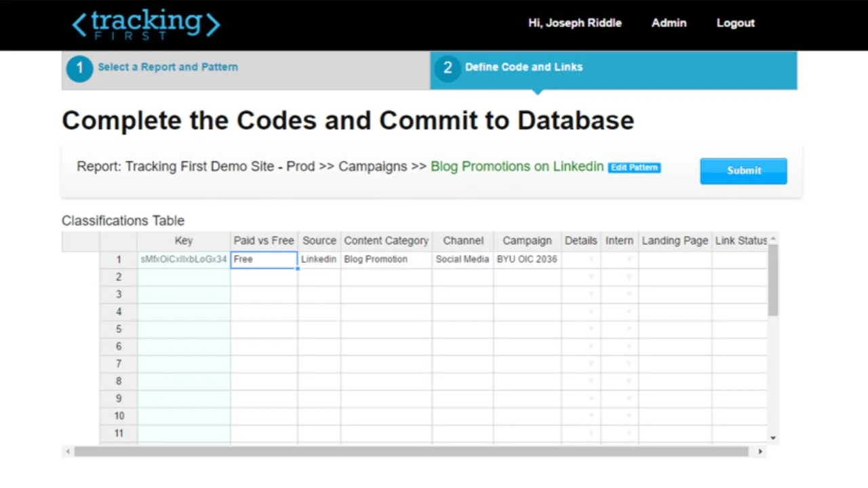Open the Blog Promotions on Linkedin link
Screen dimensions: 868x488
pos(517,166)
